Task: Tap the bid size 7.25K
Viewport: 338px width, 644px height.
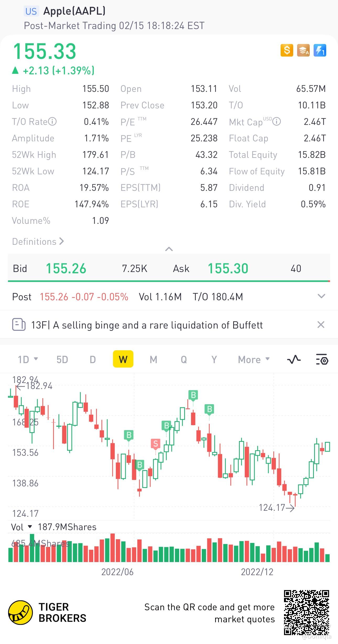Action: pos(135,269)
